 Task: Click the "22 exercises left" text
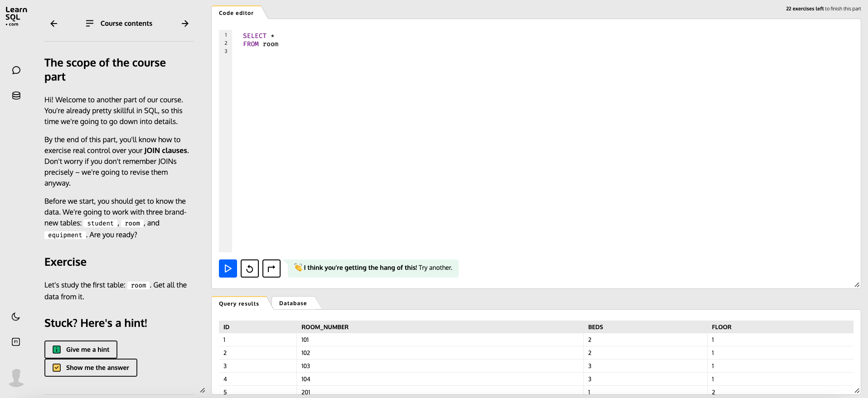tap(805, 9)
